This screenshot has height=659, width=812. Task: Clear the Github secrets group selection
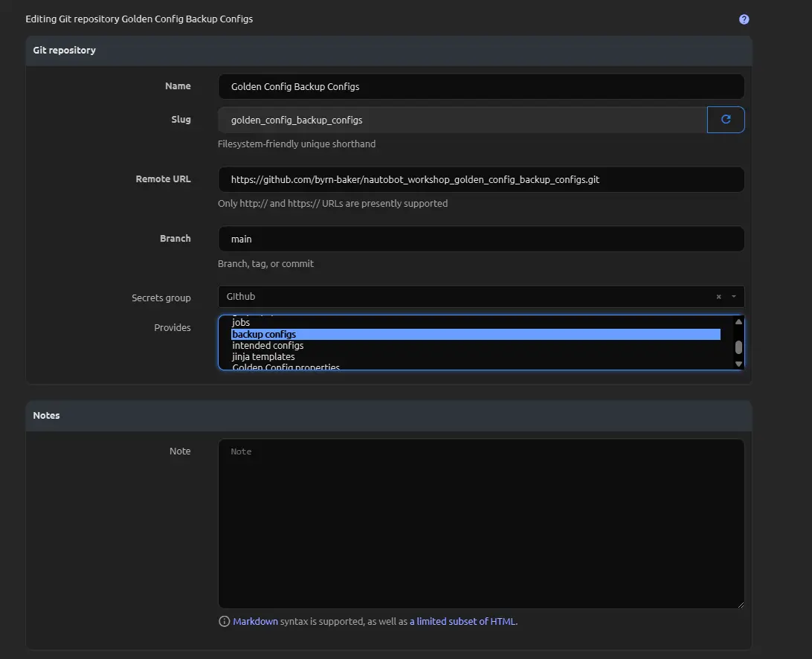[x=718, y=297]
